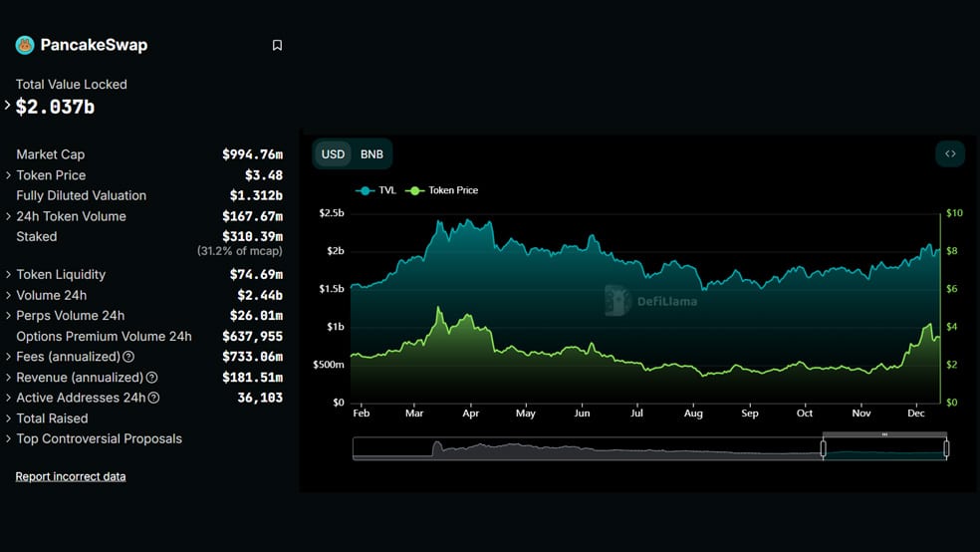The image size is (980, 552).
Task: Click the PancakeSwap bunny logo icon
Action: [x=25, y=45]
